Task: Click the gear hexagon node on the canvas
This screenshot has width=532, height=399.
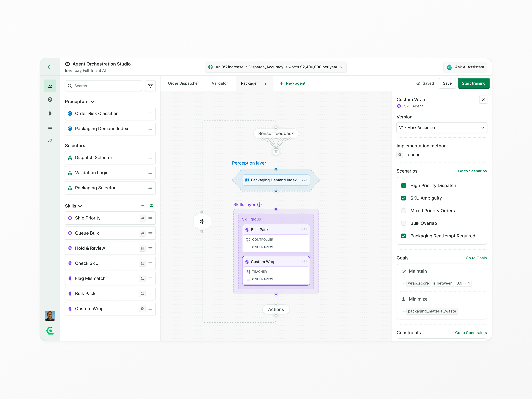Action: tap(202, 221)
